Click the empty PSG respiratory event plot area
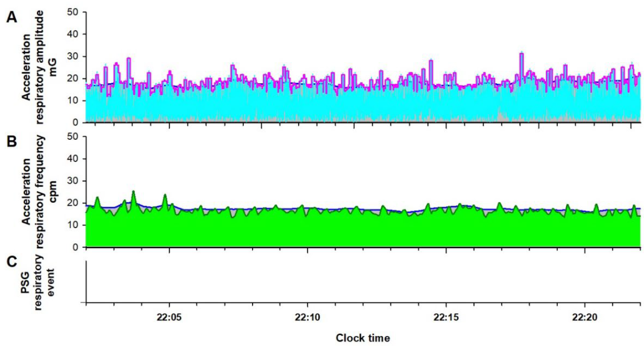The height and width of the screenshot is (347, 644). pos(362,282)
